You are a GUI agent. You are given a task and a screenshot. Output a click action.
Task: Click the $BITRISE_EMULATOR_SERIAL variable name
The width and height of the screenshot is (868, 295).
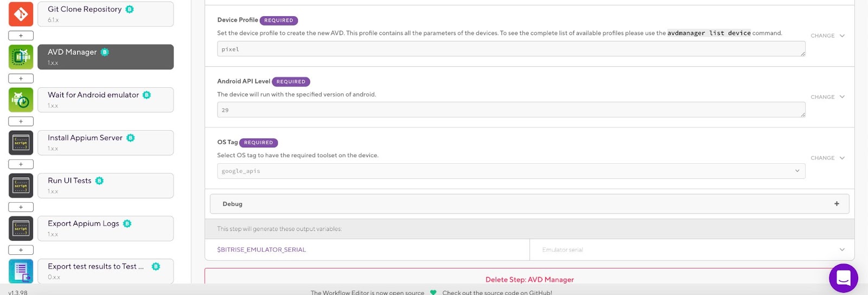pyautogui.click(x=261, y=249)
